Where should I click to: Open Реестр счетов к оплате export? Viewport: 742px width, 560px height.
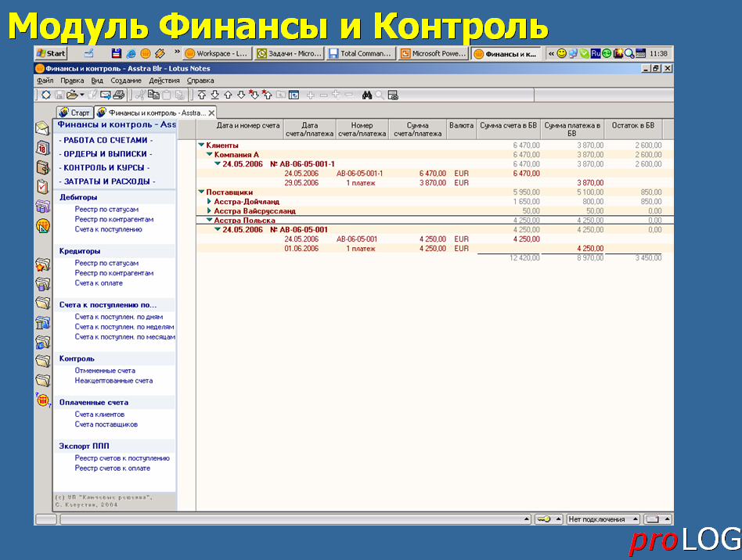click(x=112, y=468)
